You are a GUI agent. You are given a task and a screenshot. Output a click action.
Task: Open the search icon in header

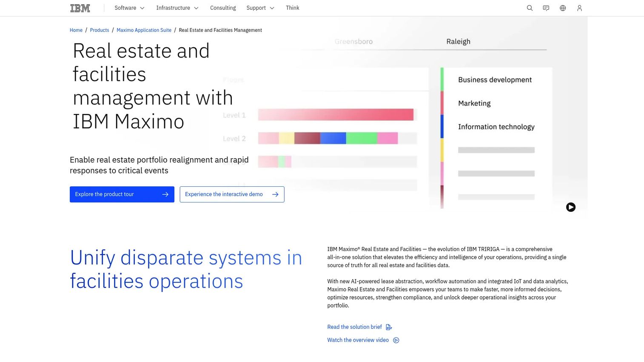[x=530, y=8]
